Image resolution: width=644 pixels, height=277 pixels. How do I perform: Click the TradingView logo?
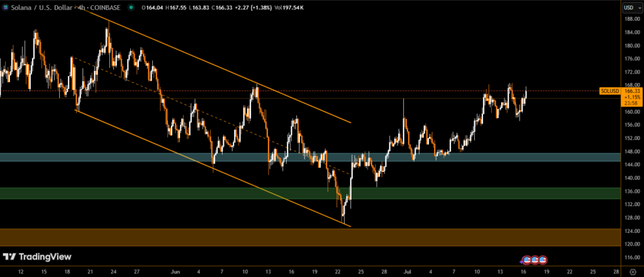pyautogui.click(x=37, y=257)
